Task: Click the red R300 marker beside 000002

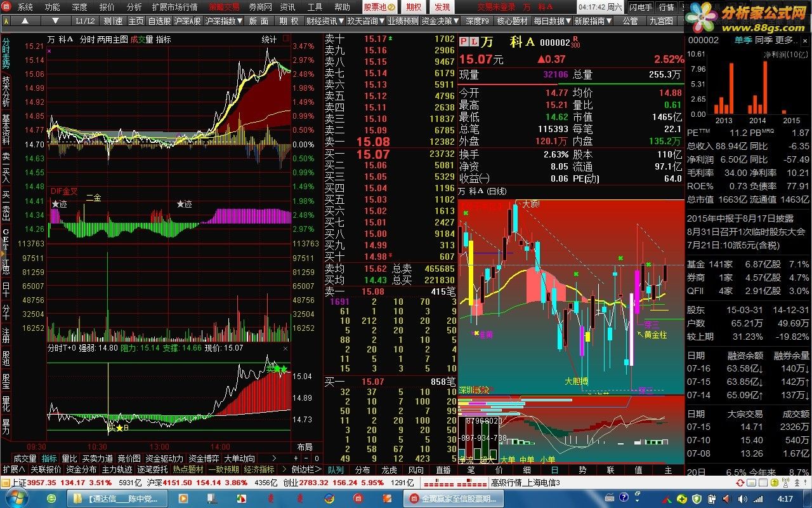Action: 575,42
